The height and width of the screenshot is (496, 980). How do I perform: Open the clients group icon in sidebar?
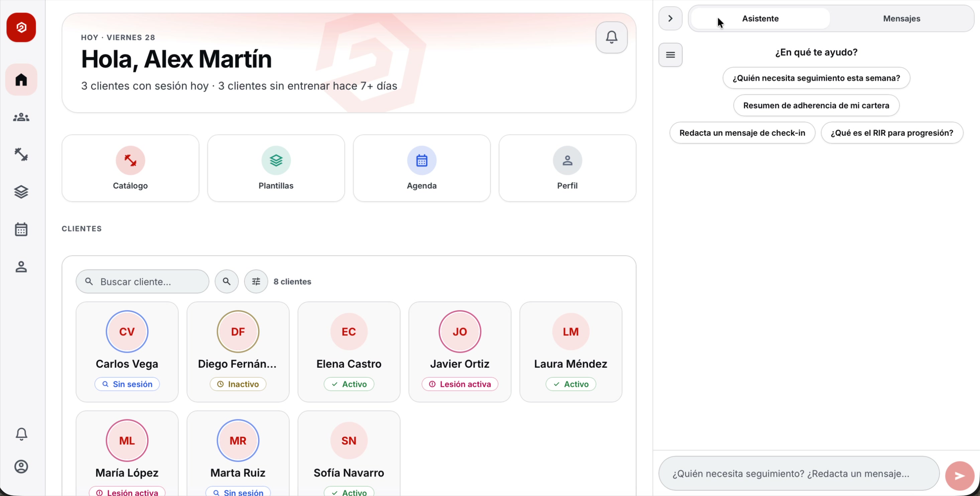tap(21, 117)
